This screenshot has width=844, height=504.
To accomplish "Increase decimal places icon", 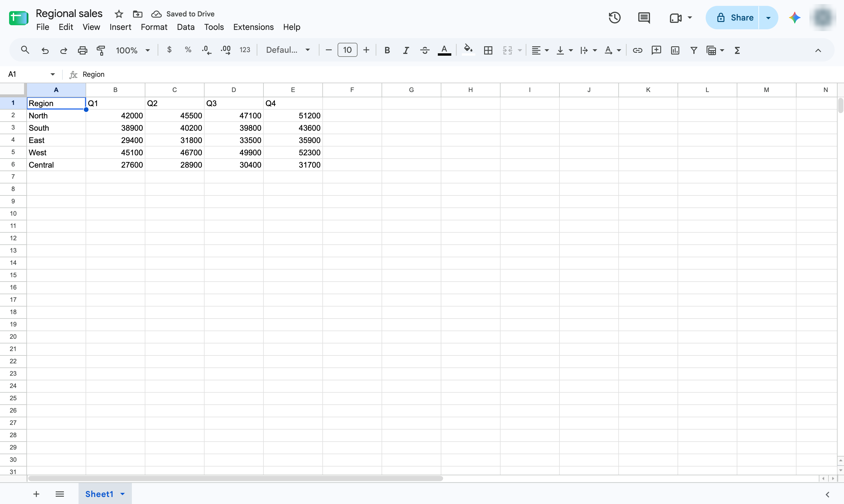I will [226, 50].
